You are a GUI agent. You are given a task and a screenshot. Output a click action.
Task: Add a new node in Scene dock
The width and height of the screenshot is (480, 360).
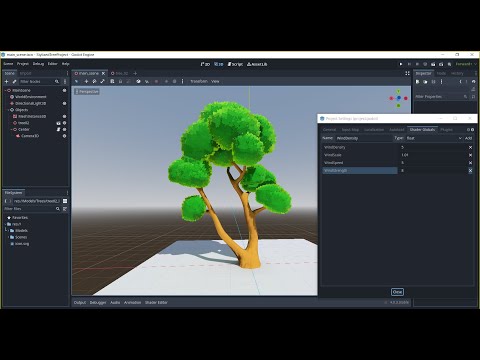(6, 82)
